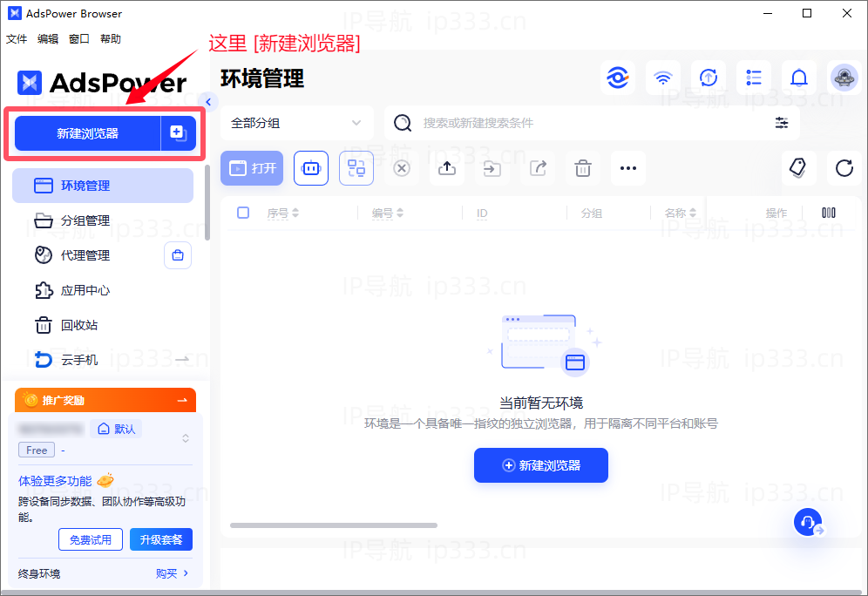Screen dimensions: 868x596
Task: Click the 购买 link for 终身环境
Action: (173, 573)
